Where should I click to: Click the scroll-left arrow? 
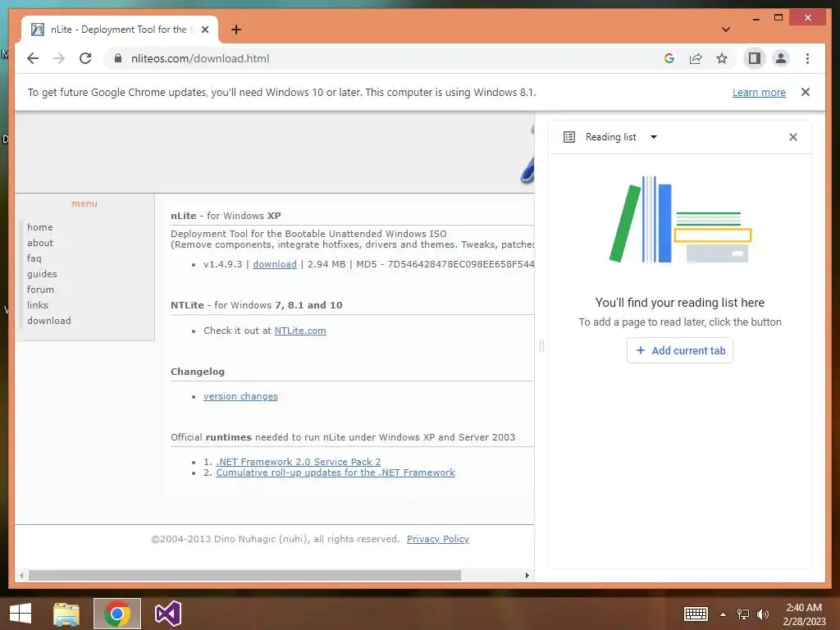[x=21, y=575]
